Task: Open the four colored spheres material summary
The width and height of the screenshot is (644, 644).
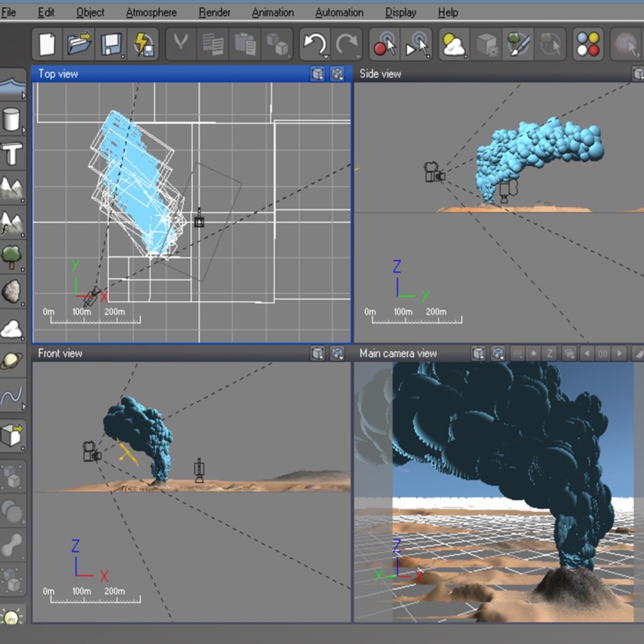Action: (x=588, y=44)
